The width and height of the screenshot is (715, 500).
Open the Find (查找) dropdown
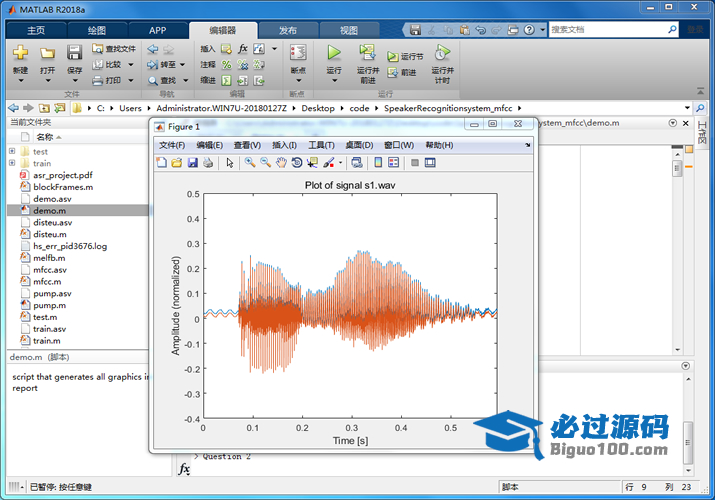click(x=186, y=81)
